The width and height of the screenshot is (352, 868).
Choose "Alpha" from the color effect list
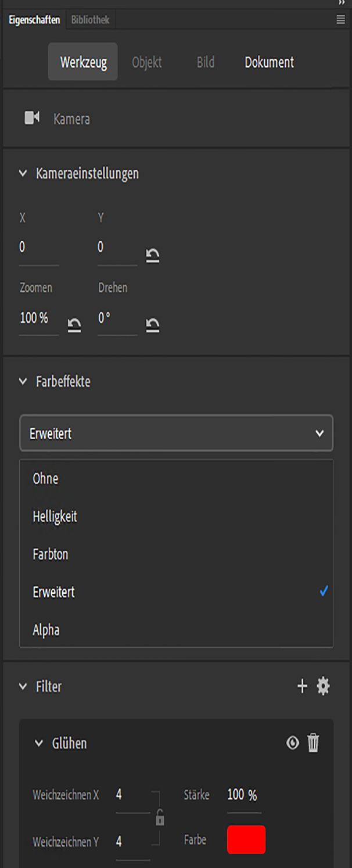[45, 629]
